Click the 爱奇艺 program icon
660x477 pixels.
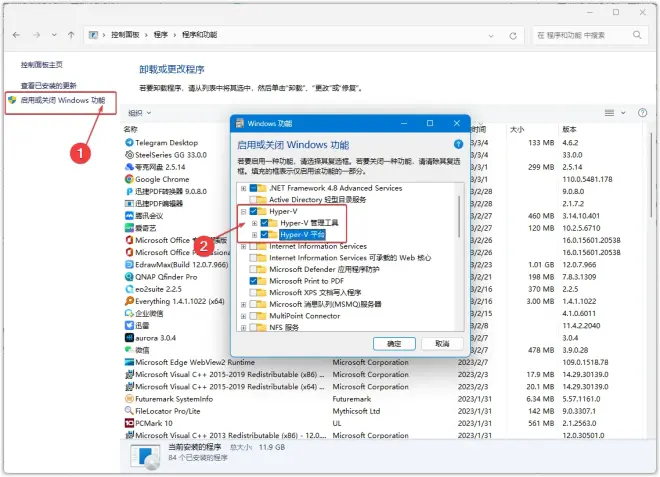[x=129, y=228]
